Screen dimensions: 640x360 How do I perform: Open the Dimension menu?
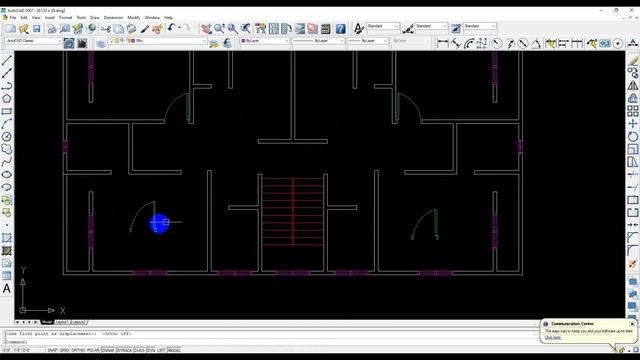pyautogui.click(x=113, y=18)
